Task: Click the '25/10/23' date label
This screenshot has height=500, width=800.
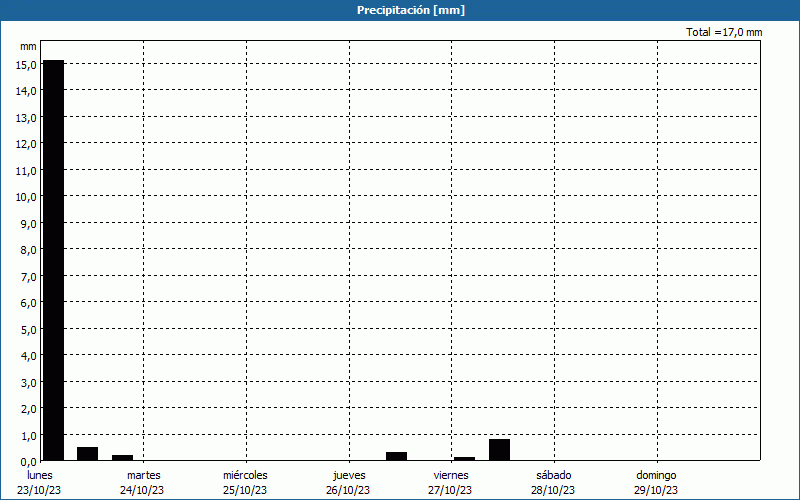Action: click(x=245, y=490)
